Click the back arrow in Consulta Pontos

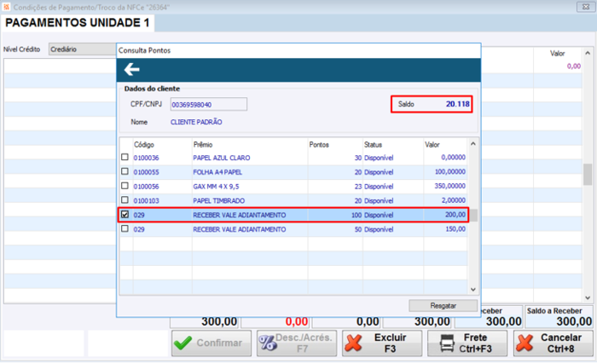click(131, 69)
